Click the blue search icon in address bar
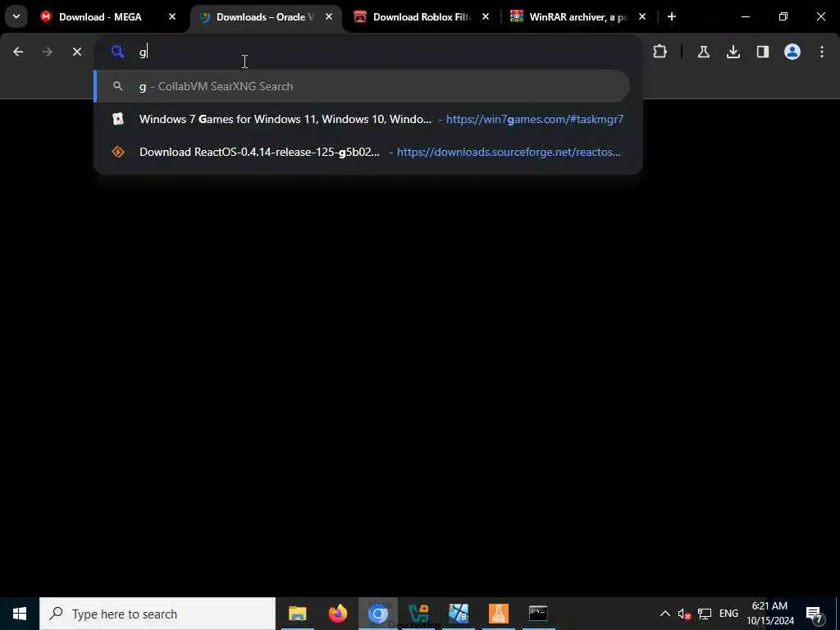Image resolution: width=840 pixels, height=630 pixels. click(x=118, y=52)
